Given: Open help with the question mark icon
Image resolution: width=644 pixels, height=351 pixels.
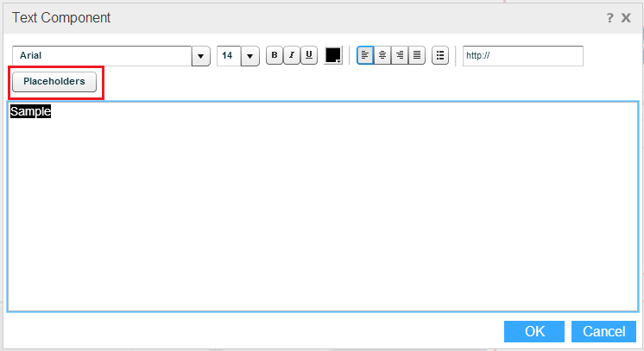Looking at the screenshot, I should point(609,17).
